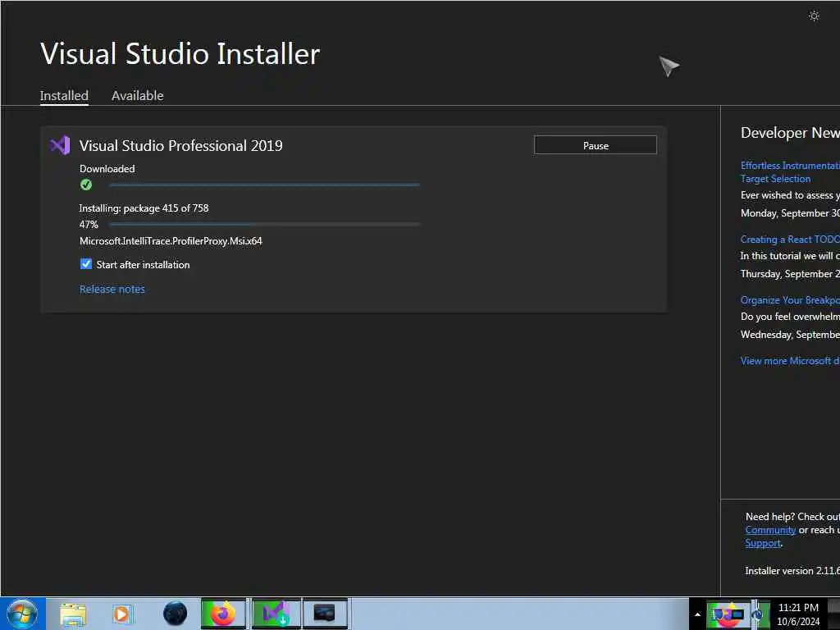Viewport: 840px width, 630px height.
Task: Click the Visual Studio Professional 2019 logo icon
Action: 60,146
